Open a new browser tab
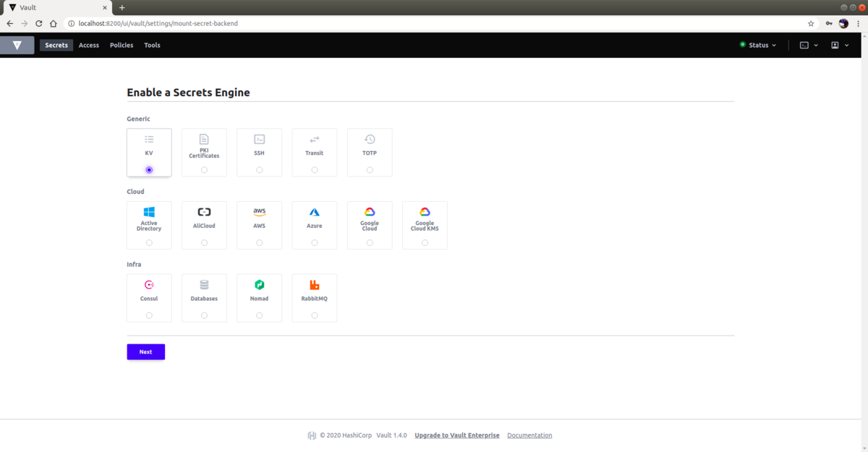This screenshot has height=452, width=868. [x=122, y=7]
